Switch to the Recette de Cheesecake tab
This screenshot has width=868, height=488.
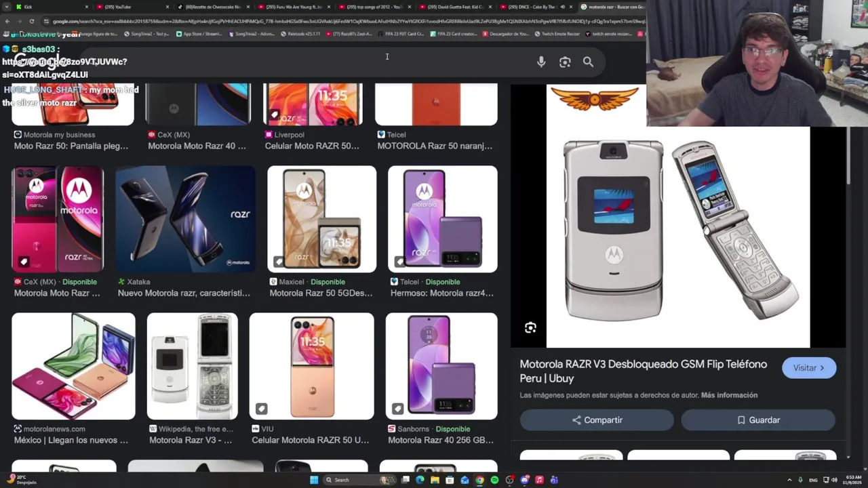click(212, 7)
